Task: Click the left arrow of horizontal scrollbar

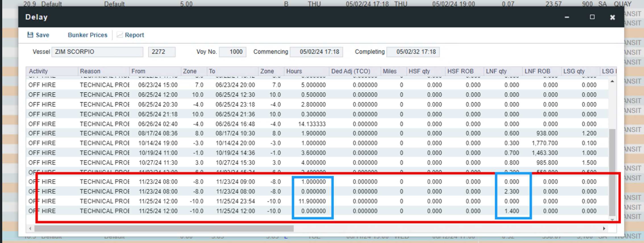Action: point(30,228)
